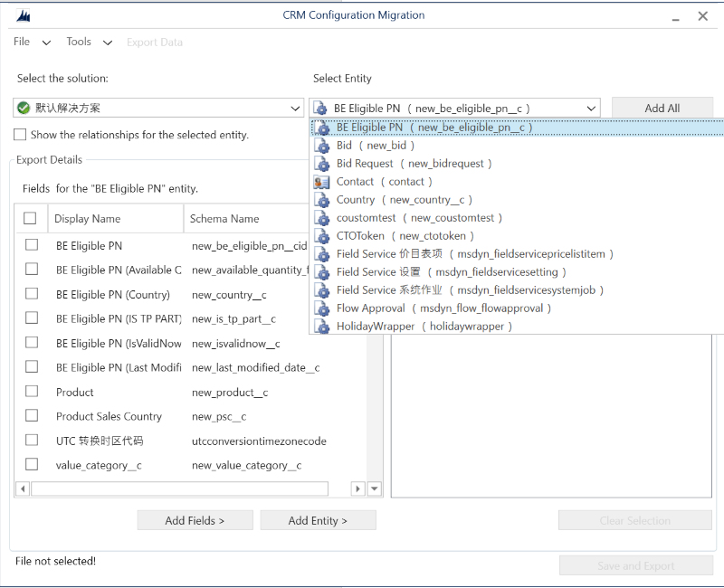Viewport: 724px width, 588px height.
Task: Click the Add Fields > button
Action: click(x=195, y=521)
